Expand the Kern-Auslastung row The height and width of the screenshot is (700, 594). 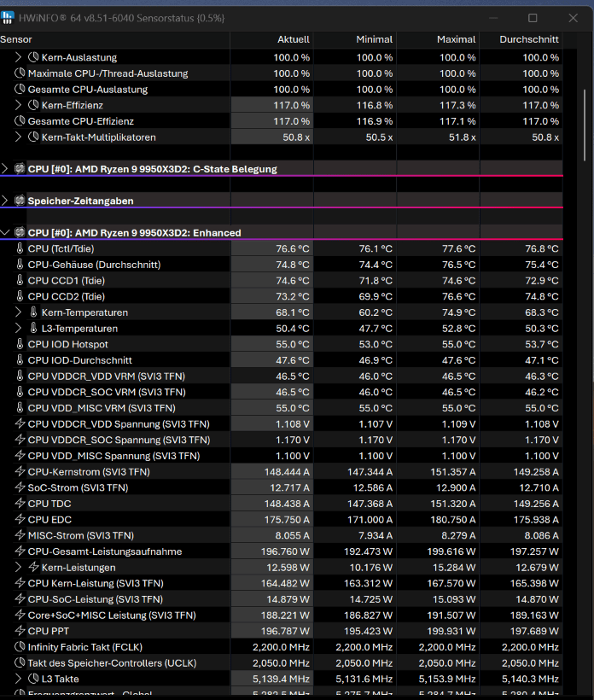[x=18, y=57]
